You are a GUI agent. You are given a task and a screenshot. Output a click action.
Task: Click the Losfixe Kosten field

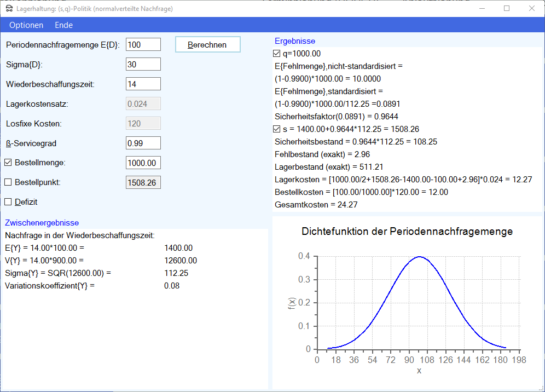coord(143,123)
